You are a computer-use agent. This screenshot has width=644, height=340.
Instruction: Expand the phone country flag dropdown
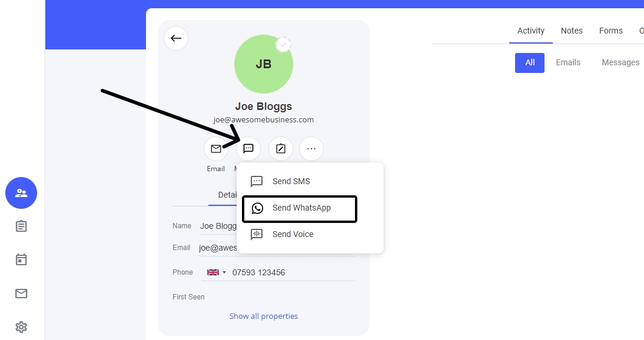click(x=217, y=272)
